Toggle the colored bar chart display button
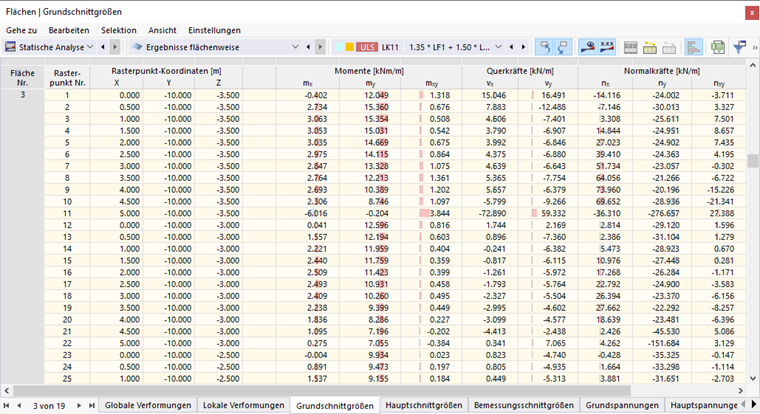 coord(694,47)
